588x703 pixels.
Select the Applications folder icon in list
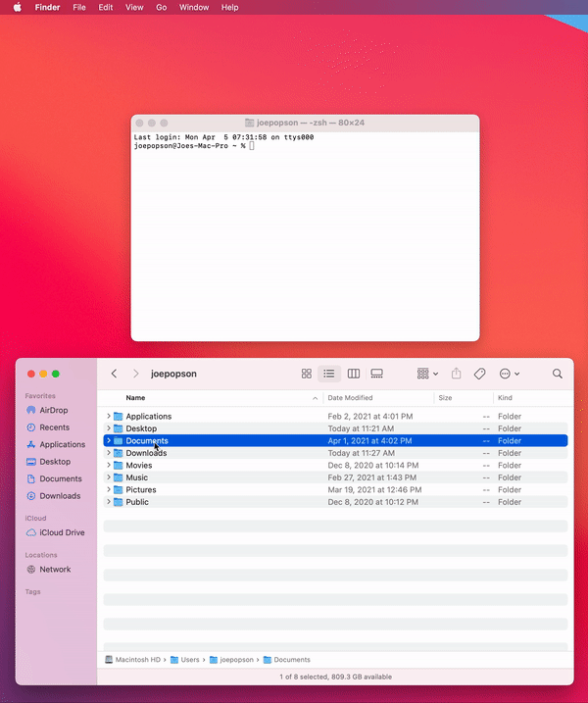pos(119,416)
